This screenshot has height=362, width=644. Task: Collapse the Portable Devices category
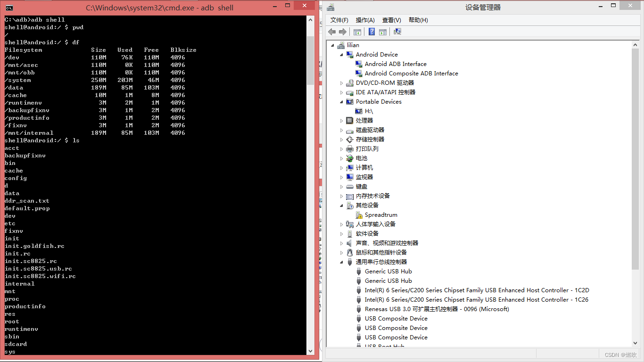(x=342, y=102)
